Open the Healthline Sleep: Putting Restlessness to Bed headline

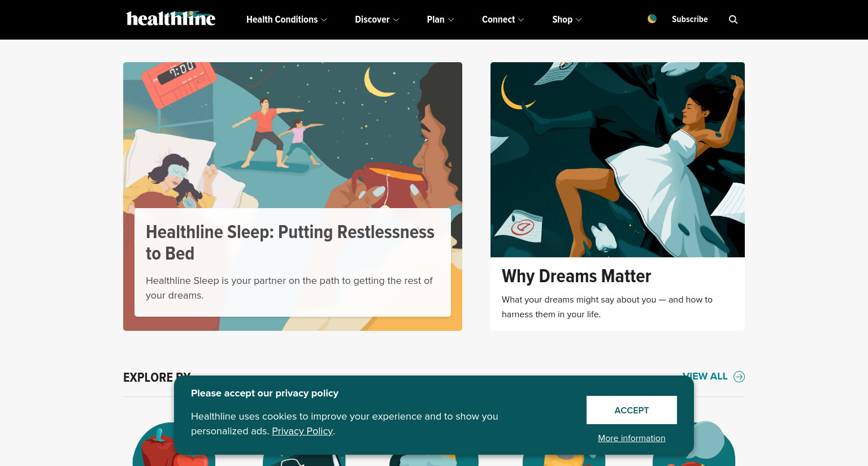click(x=290, y=243)
